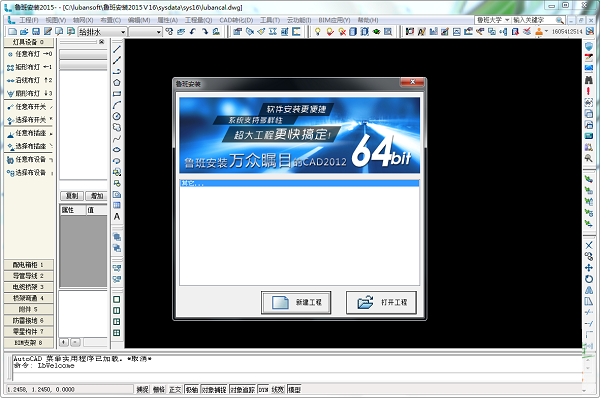Click the 新建工程 button in the dialog
600x398 pixels.
tap(296, 302)
